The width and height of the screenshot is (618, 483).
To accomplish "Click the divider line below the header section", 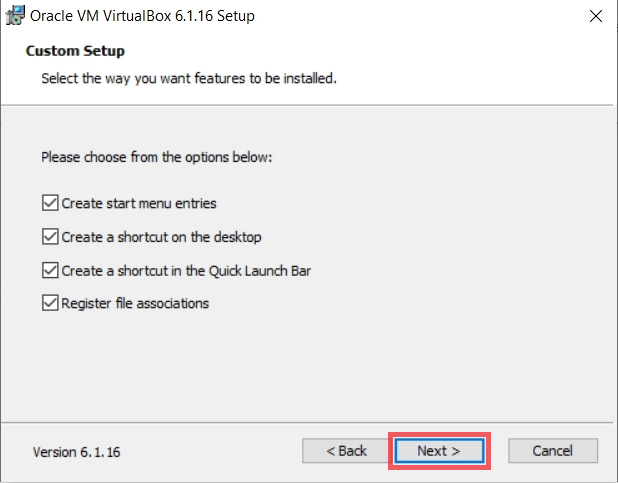I will click(307, 105).
